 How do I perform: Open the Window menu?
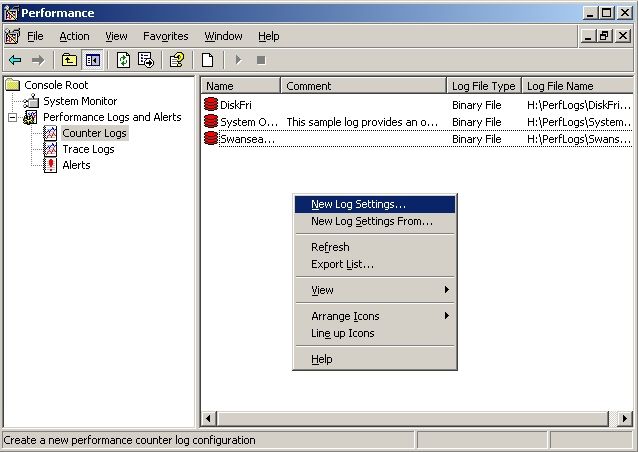(223, 36)
